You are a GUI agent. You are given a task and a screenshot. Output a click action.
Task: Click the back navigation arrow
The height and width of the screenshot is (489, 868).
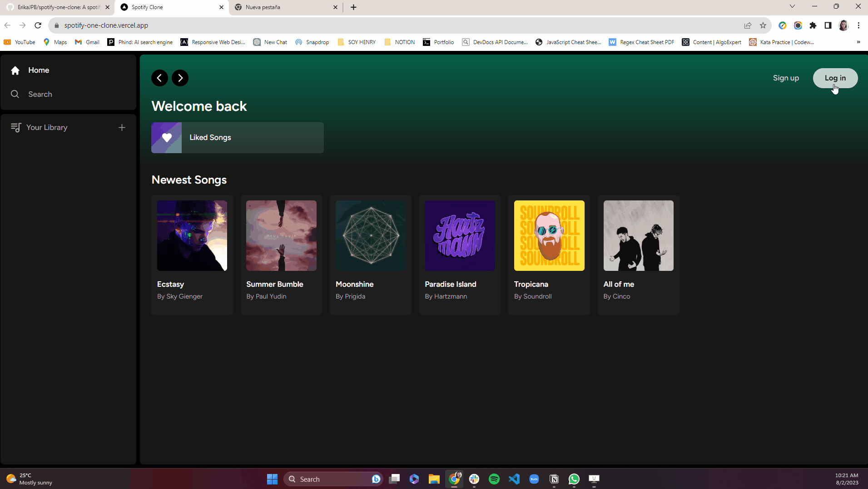tap(159, 78)
